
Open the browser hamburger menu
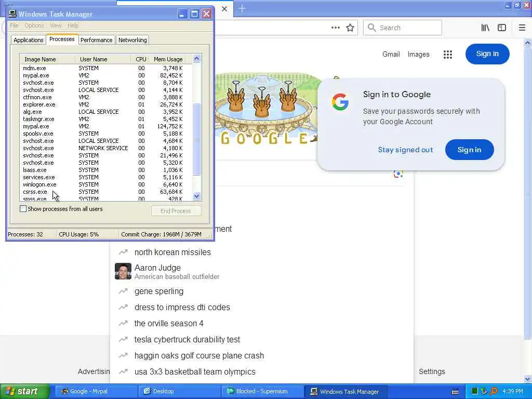coord(522,28)
